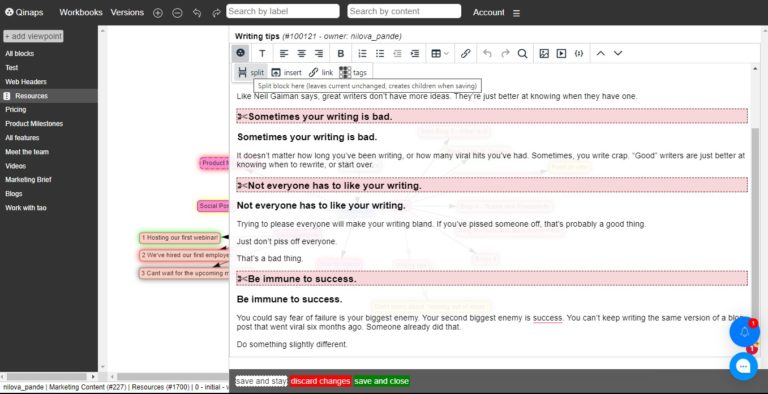Image resolution: width=768 pixels, height=394 pixels.
Task: Expand editor with the down chevron
Action: coord(618,53)
